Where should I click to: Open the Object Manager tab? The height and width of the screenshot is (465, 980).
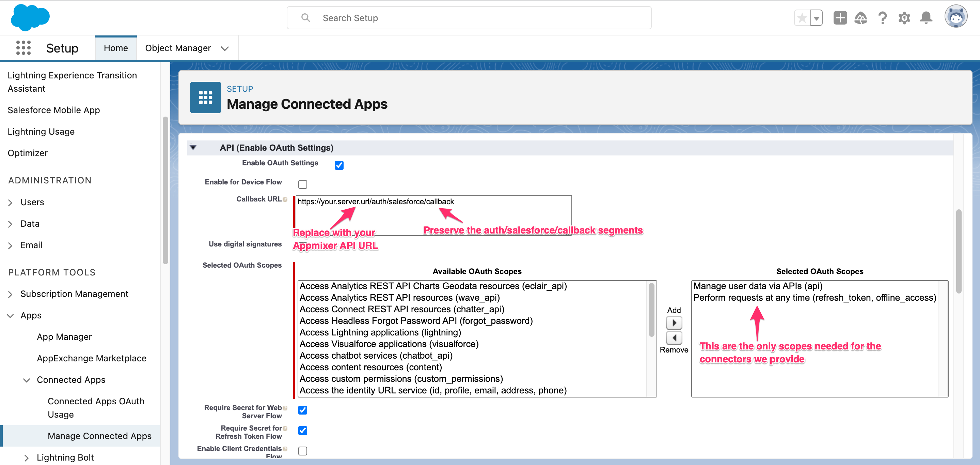pyautogui.click(x=178, y=48)
